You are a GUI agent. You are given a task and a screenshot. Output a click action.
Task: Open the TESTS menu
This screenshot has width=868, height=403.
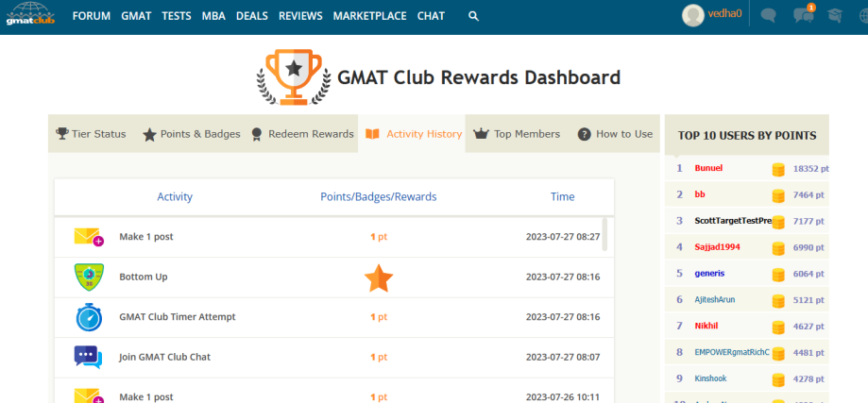tap(177, 16)
